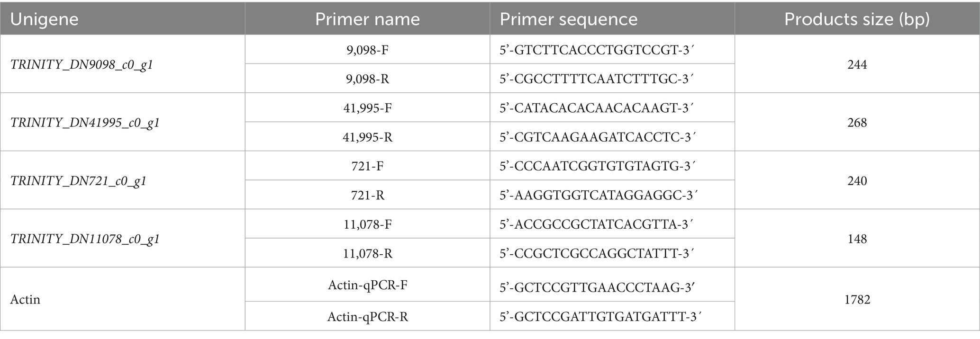Click the 1782 product size cell

(x=857, y=300)
